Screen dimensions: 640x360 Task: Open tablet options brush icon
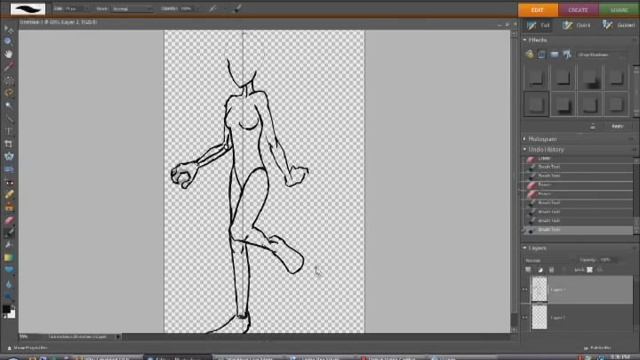pyautogui.click(x=237, y=9)
